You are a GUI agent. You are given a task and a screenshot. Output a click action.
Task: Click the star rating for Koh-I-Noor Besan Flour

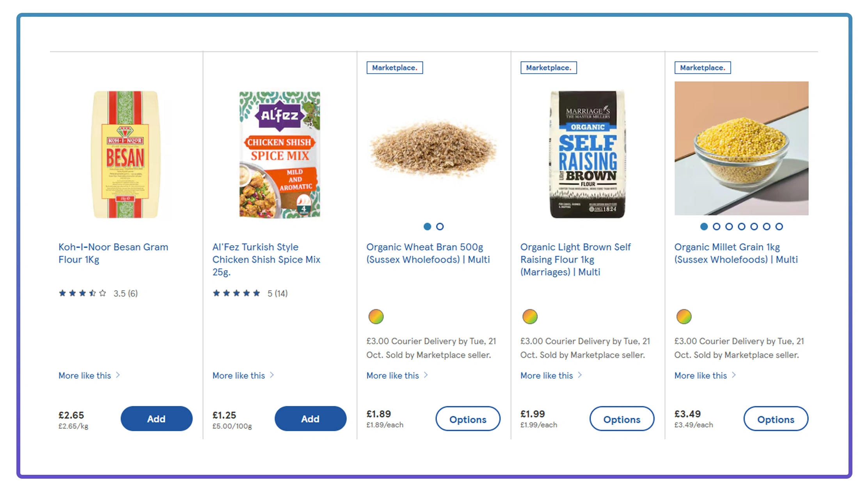(82, 293)
